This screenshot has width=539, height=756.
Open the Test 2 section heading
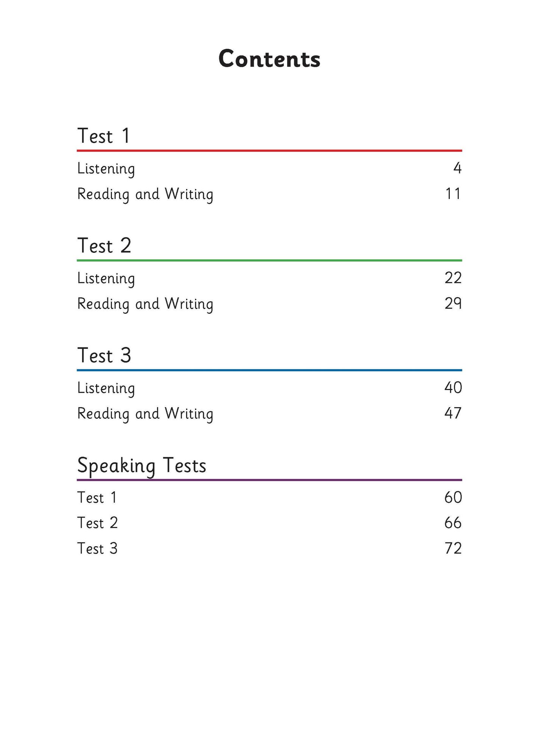(104, 246)
